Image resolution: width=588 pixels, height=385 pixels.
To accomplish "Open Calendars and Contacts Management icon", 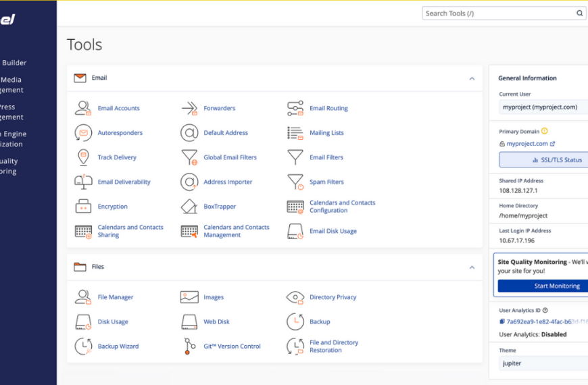I will 189,231.
